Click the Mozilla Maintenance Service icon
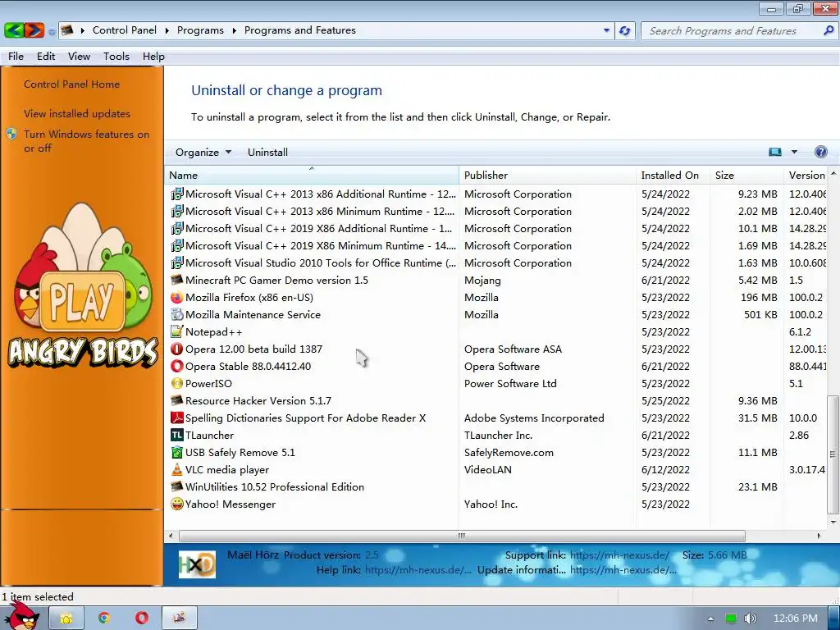Screen dimensions: 840x630 (x=177, y=314)
